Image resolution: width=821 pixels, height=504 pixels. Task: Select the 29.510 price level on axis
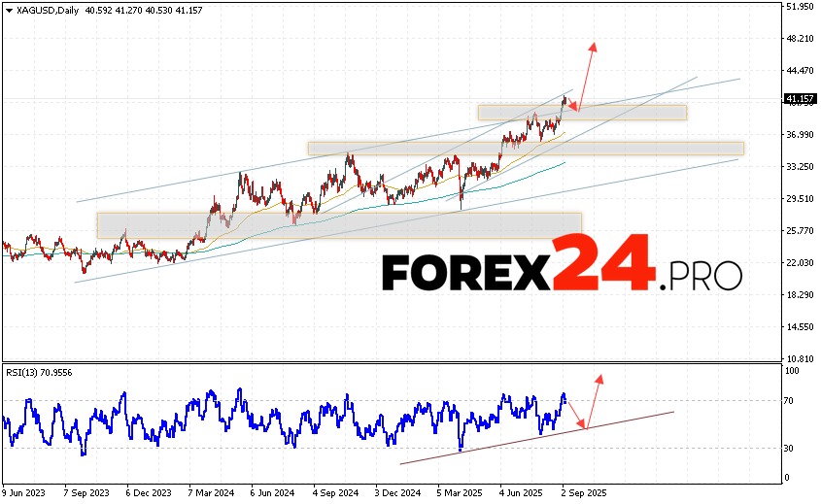coord(801,199)
